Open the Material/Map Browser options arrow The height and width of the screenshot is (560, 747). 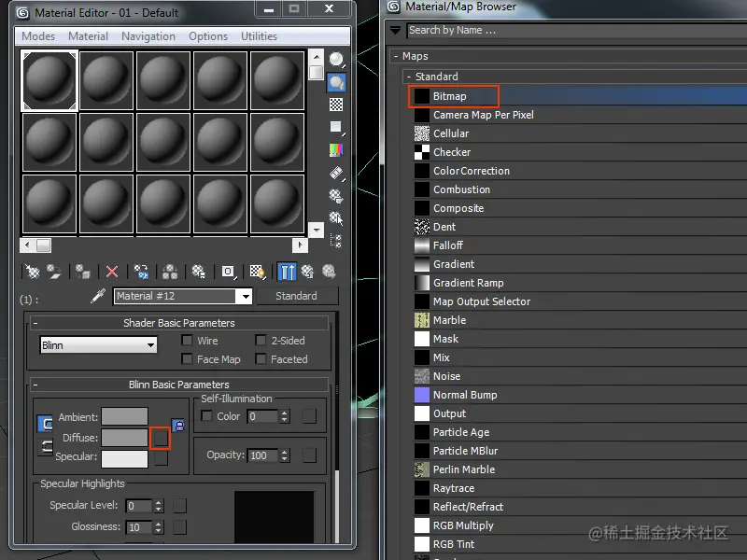click(x=395, y=31)
